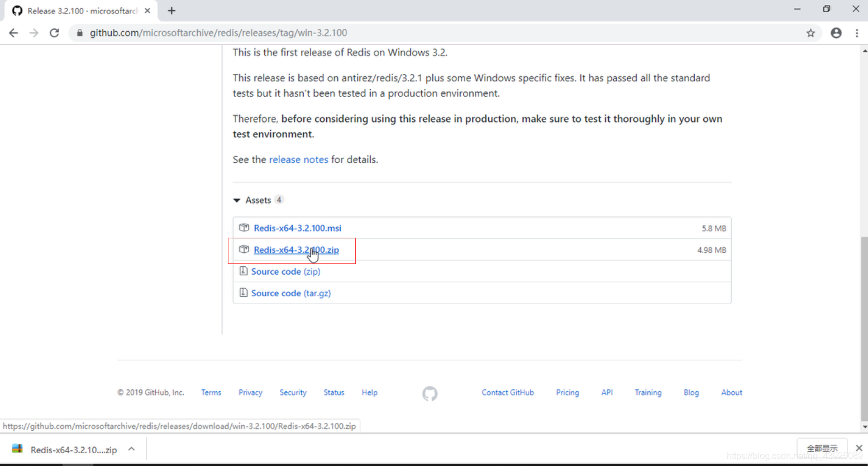Open the About footer link

click(732, 393)
